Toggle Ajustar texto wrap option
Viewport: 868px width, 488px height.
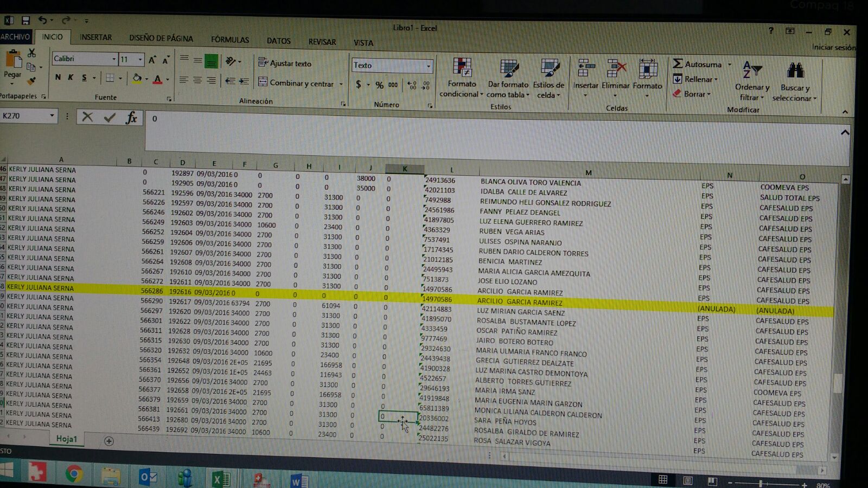(285, 63)
